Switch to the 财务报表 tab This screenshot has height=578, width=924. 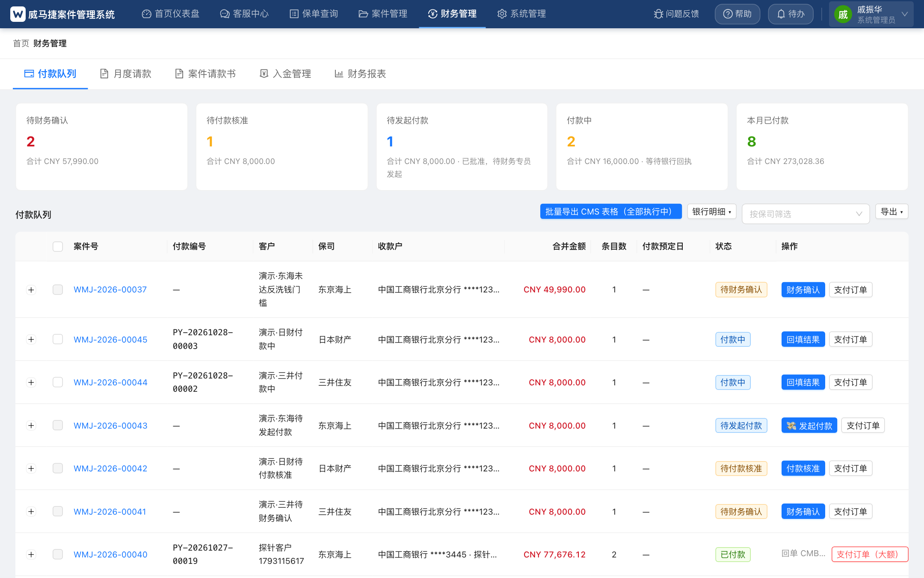coord(360,74)
